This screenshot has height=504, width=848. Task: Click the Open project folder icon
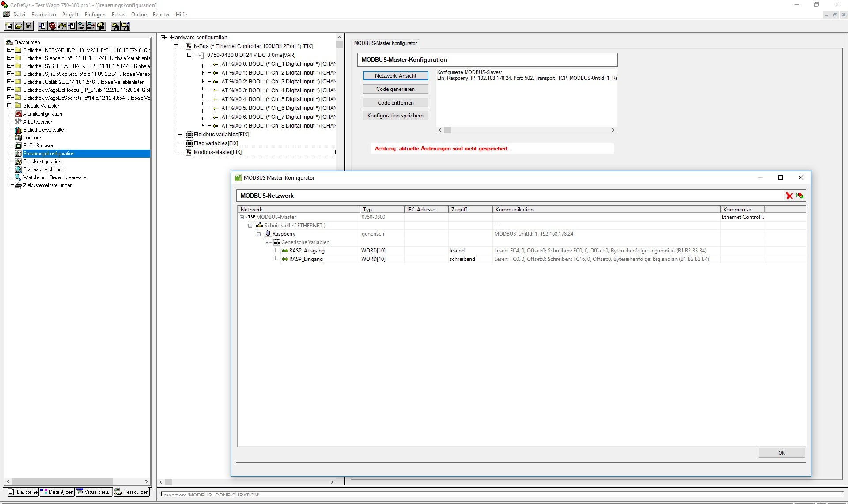[19, 26]
